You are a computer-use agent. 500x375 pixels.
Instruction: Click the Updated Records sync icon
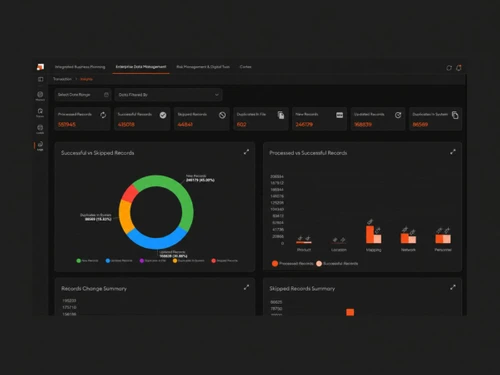398,115
